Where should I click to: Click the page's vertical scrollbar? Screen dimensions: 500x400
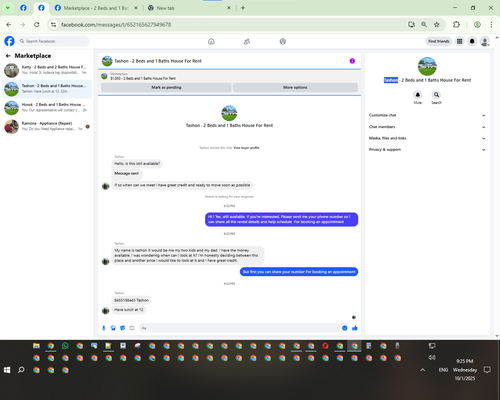point(497,187)
